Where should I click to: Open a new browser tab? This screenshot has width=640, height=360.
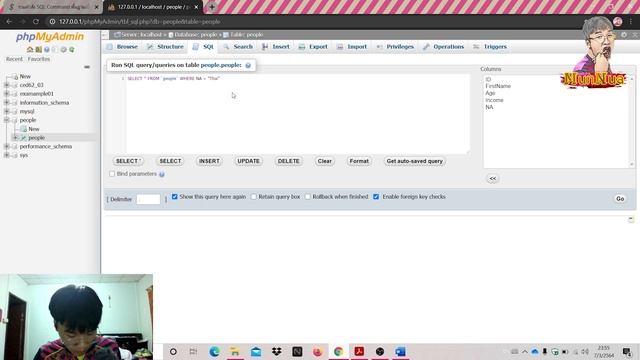tap(212, 7)
